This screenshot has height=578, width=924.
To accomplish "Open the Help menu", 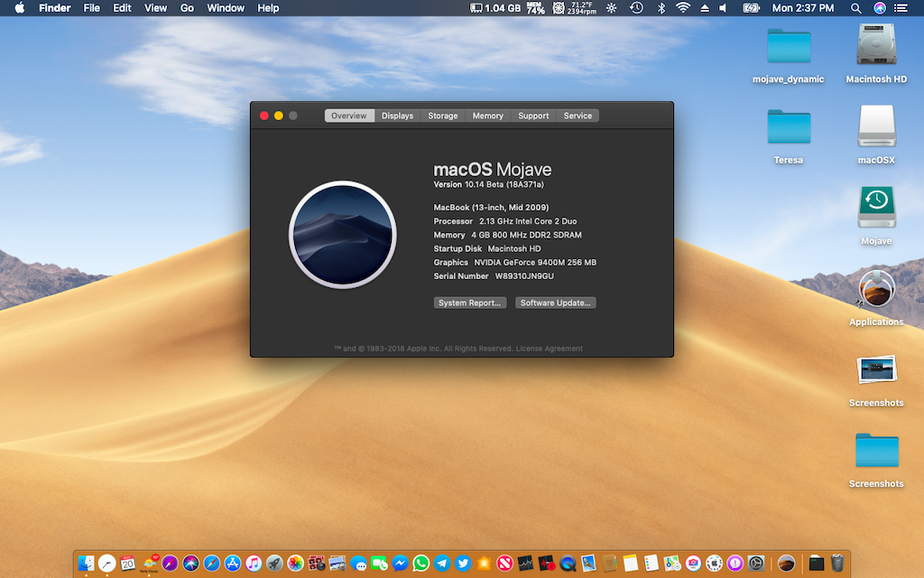I will [268, 7].
